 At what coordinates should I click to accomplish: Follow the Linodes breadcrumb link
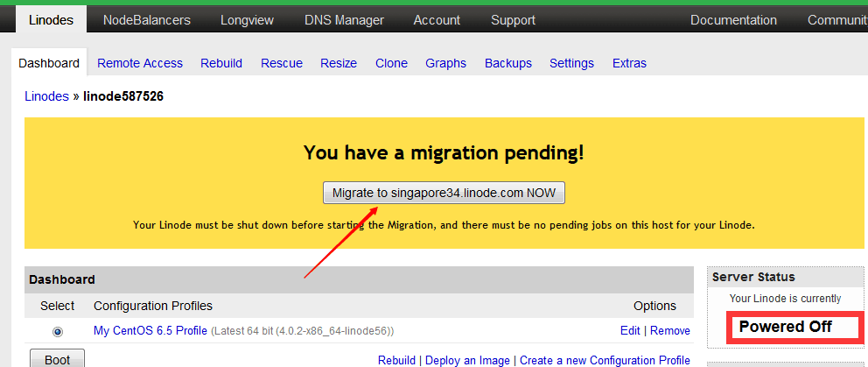click(46, 96)
